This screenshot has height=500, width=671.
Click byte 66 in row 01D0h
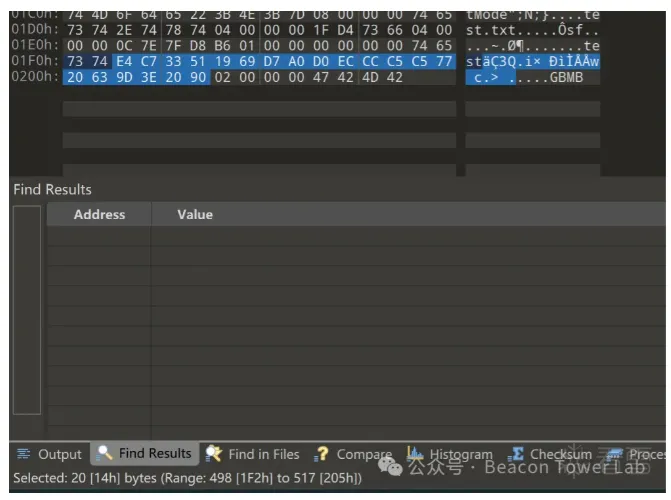click(395, 30)
